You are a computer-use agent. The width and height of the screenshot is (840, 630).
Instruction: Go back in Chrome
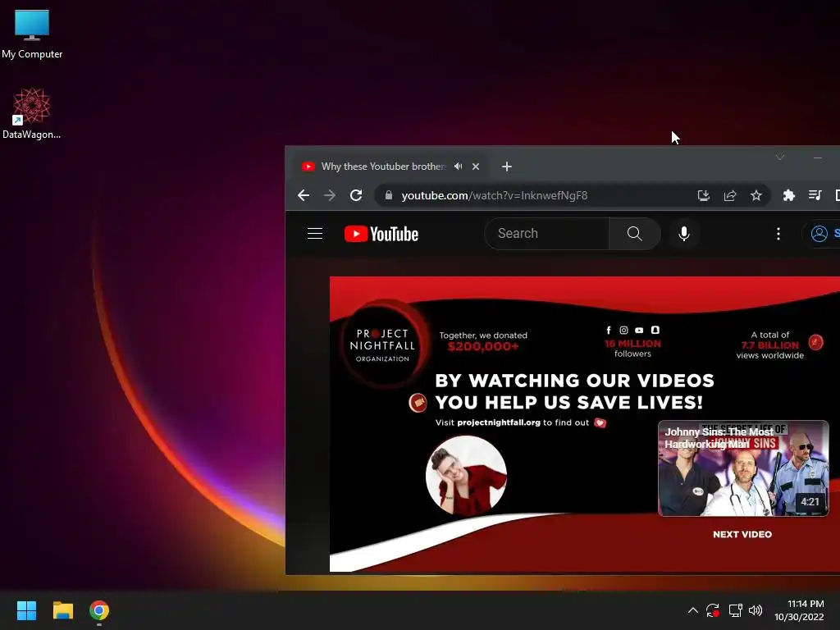tap(304, 195)
